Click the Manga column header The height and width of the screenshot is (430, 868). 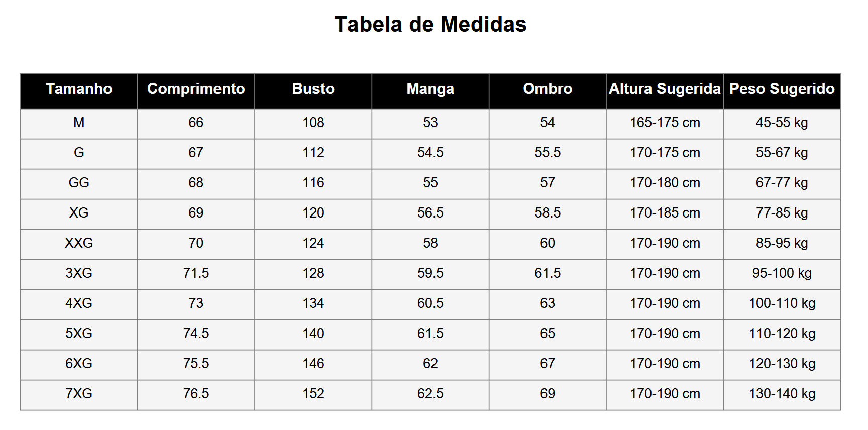tap(430, 89)
